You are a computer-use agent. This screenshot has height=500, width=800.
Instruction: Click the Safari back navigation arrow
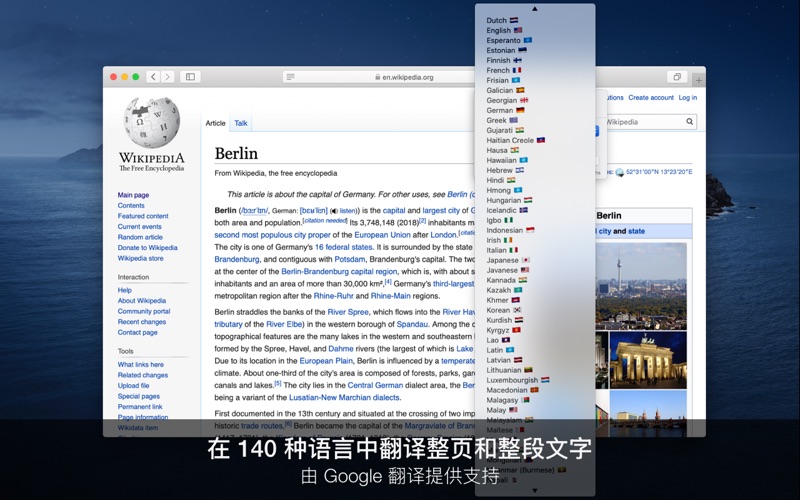pos(153,77)
